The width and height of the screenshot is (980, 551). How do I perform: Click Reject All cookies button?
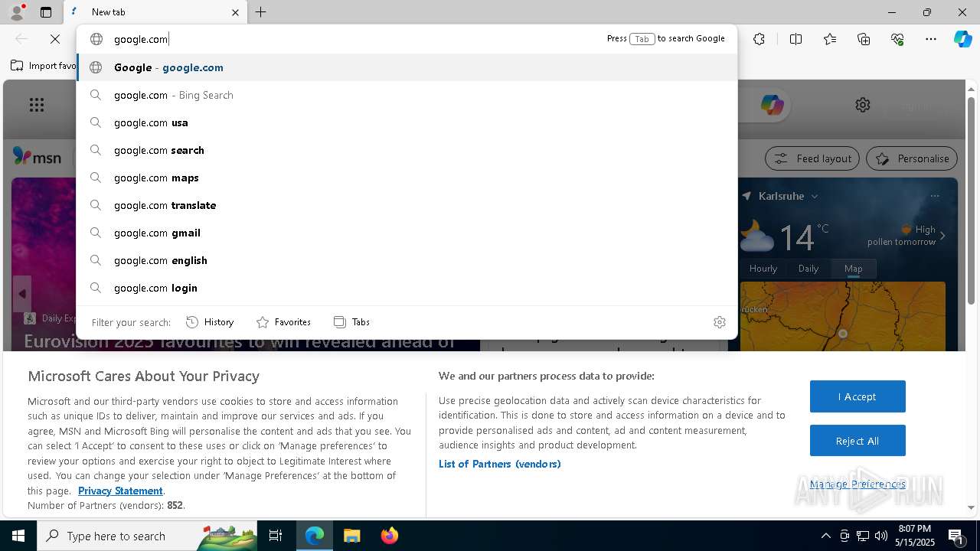click(x=857, y=441)
